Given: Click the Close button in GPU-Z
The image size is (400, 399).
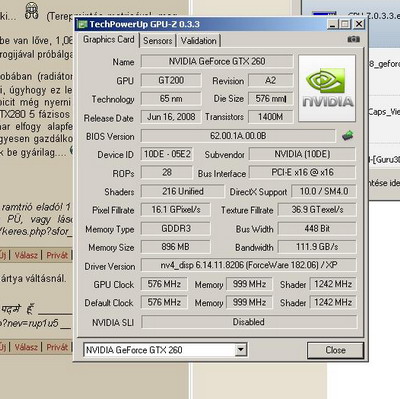Looking at the screenshot, I should [x=335, y=350].
